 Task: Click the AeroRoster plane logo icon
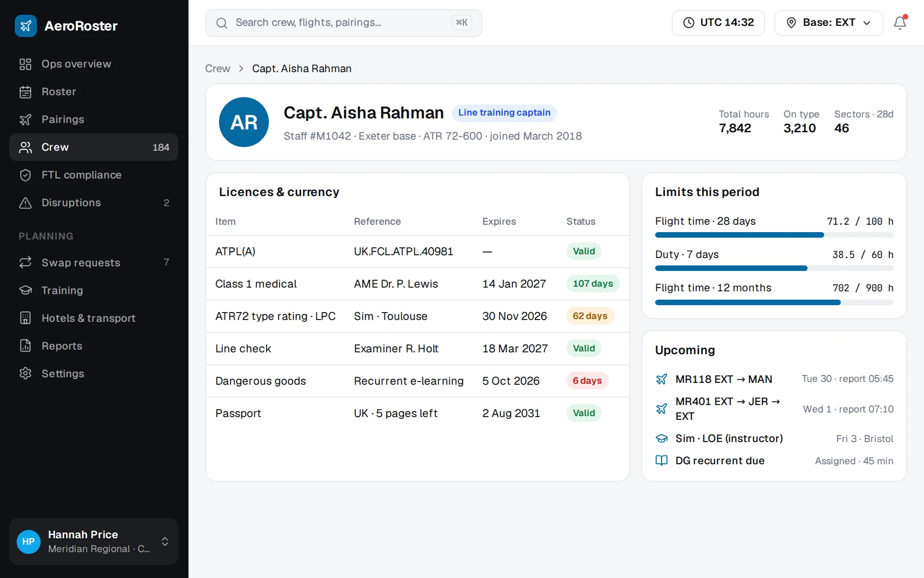[26, 26]
